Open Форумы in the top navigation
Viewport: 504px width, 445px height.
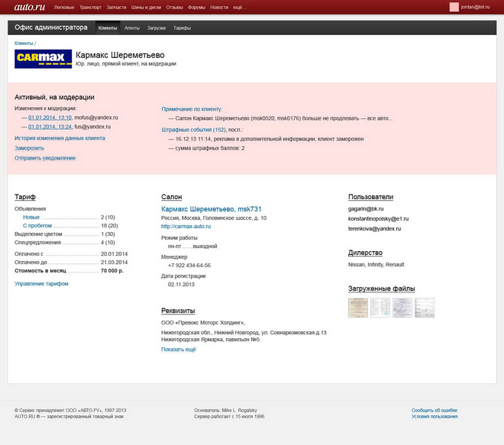click(x=196, y=7)
